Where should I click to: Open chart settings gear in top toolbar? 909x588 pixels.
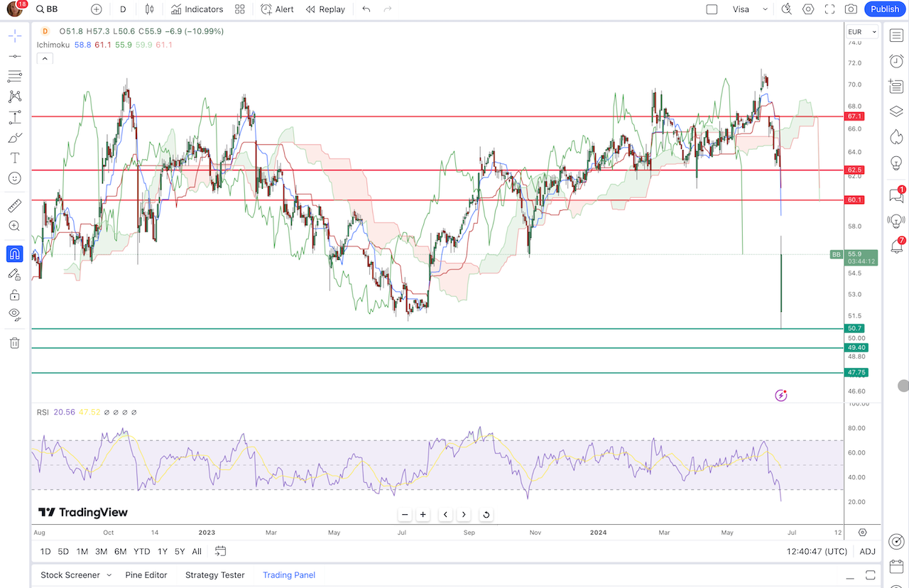(x=808, y=9)
